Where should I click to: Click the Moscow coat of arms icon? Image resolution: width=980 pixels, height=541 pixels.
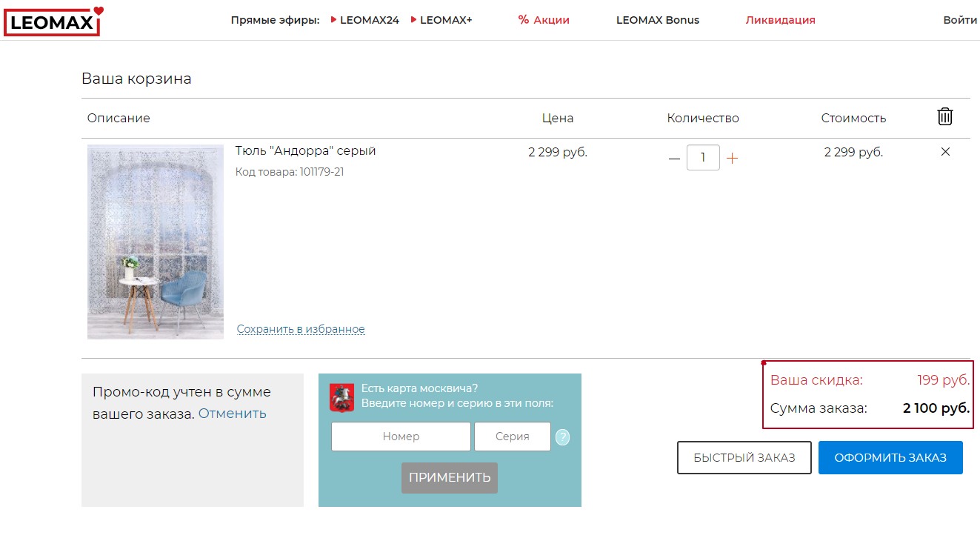(341, 397)
